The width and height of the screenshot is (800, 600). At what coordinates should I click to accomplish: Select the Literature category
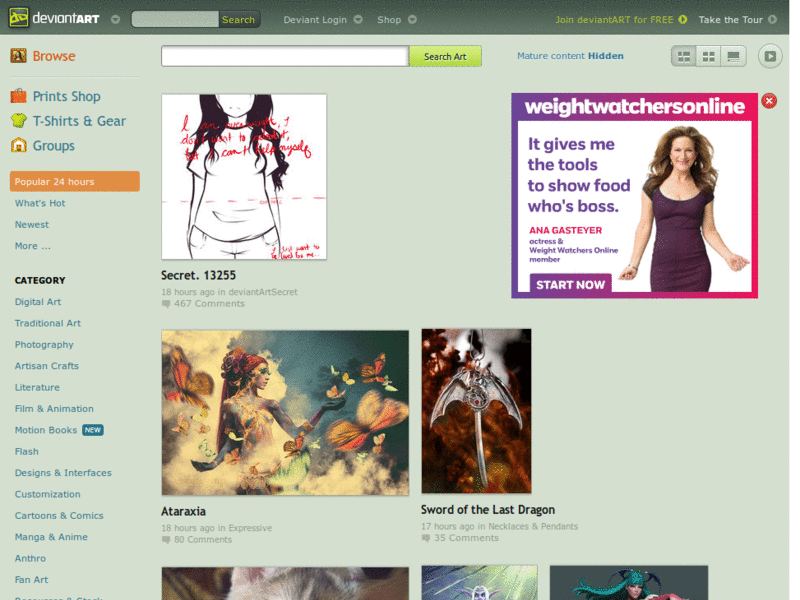click(37, 387)
